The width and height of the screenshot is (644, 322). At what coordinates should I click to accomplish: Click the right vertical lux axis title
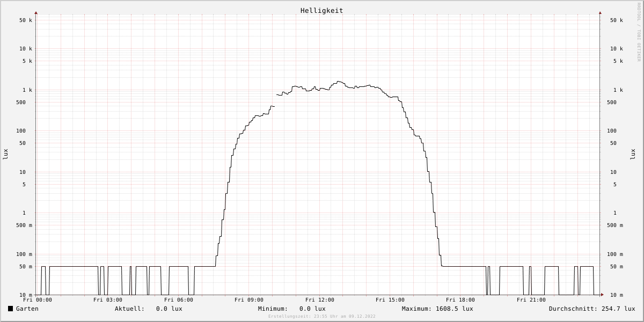(x=633, y=154)
